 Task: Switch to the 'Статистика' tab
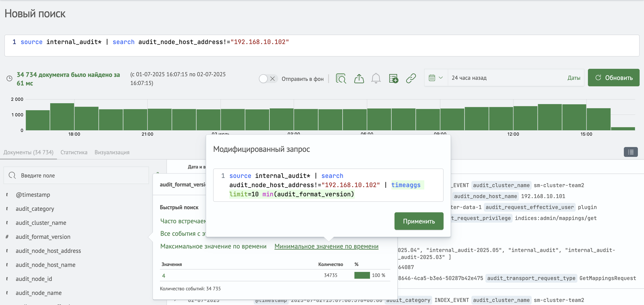(x=74, y=152)
